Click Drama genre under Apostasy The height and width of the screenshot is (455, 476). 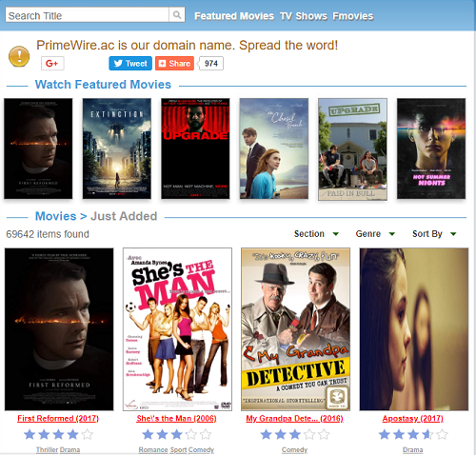click(x=413, y=450)
